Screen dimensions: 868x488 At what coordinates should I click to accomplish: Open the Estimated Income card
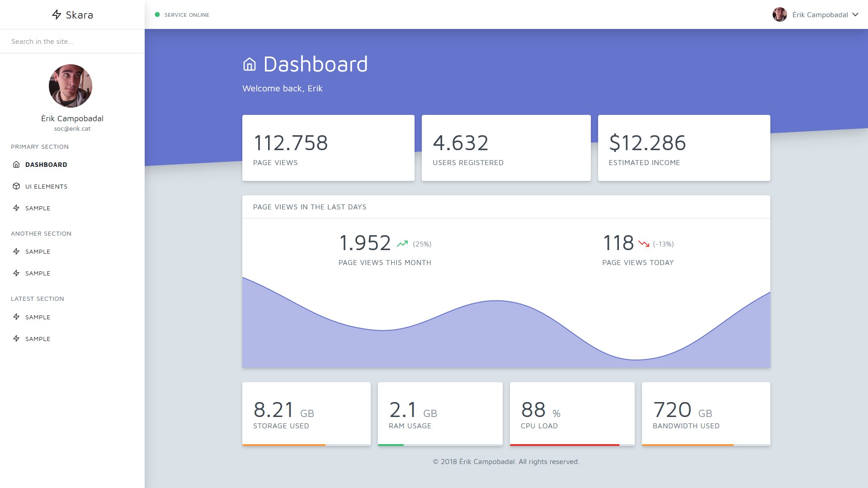pyautogui.click(x=684, y=148)
